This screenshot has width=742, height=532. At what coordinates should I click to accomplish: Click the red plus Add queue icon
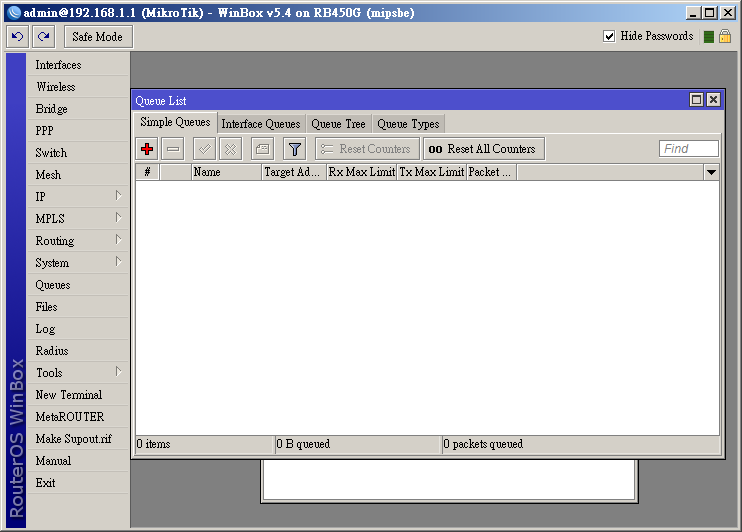(147, 149)
